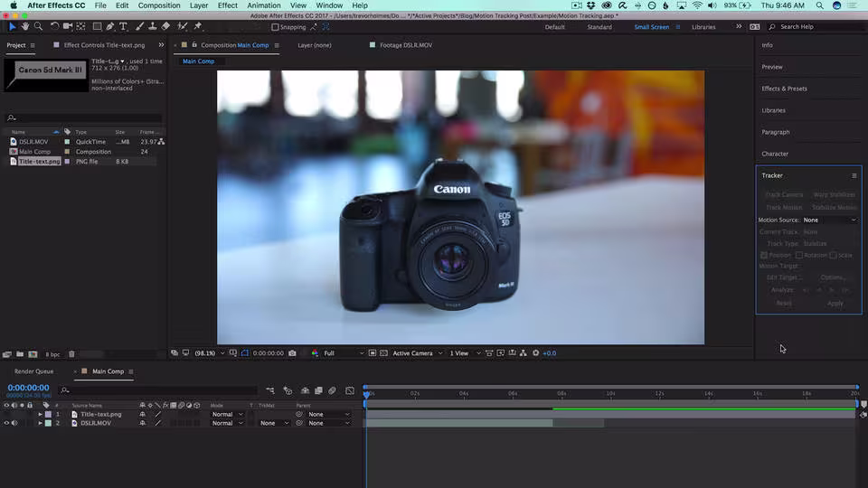Open the Active Camera view dropdown
The width and height of the screenshot is (868, 488).
(x=418, y=353)
